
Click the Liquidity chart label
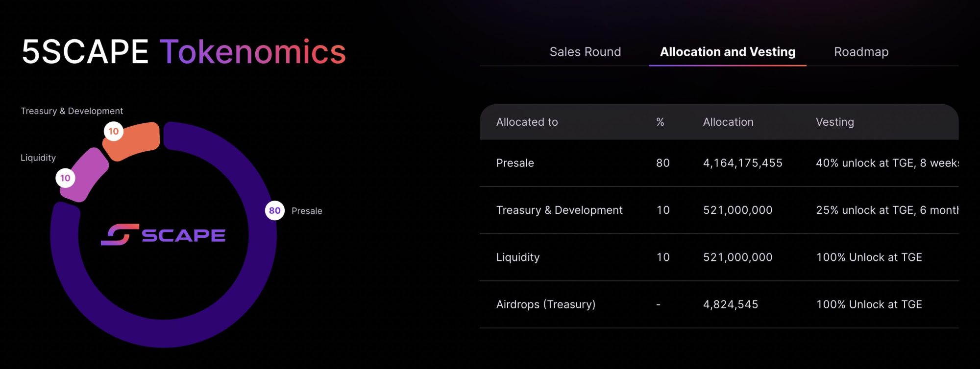pos(38,158)
